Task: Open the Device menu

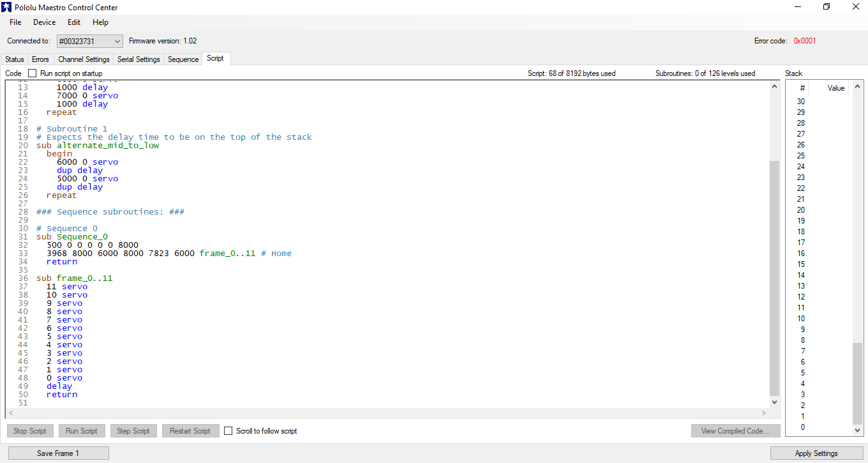Action: 44,22
